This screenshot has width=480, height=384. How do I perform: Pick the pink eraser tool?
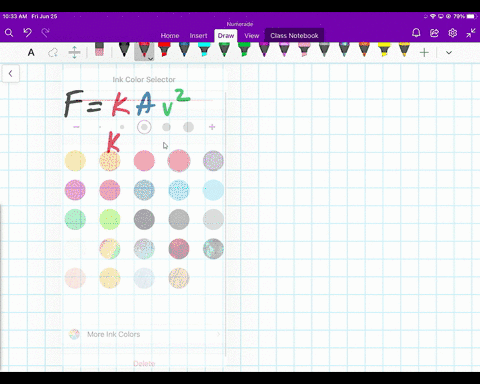[99, 49]
